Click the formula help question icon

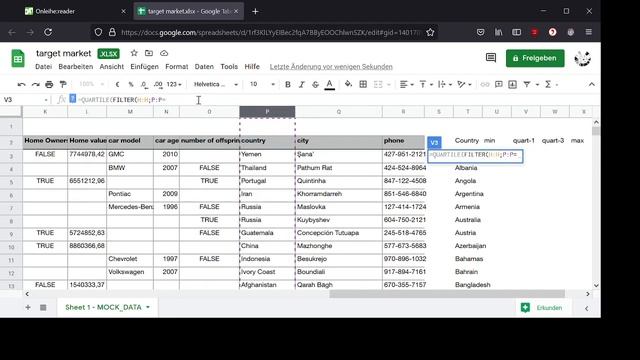[x=73, y=98]
